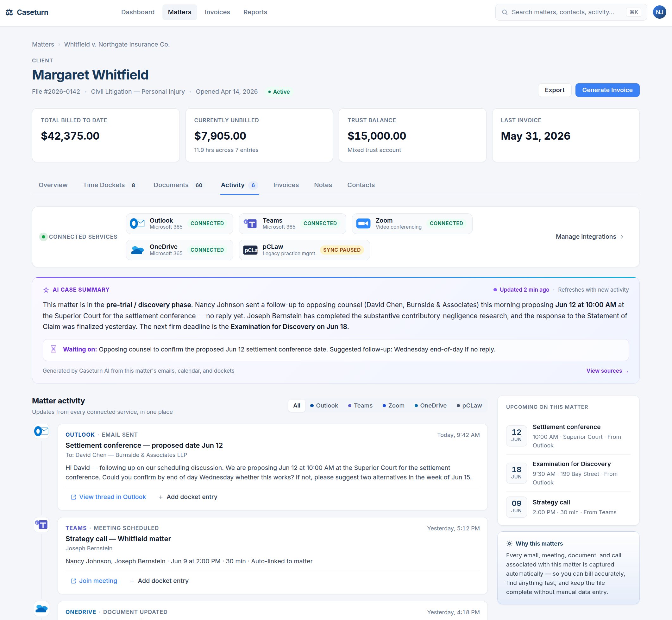Click the pCLaw logo icon

tap(250, 250)
